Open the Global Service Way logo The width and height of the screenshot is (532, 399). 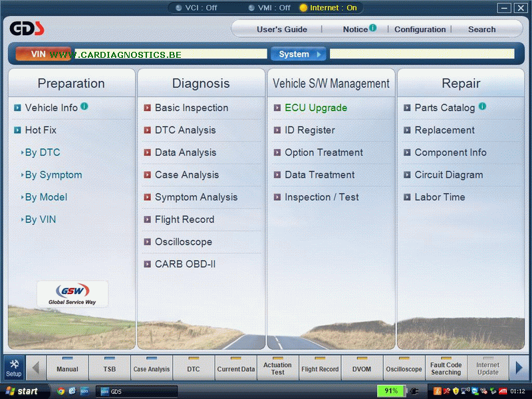[x=72, y=293]
